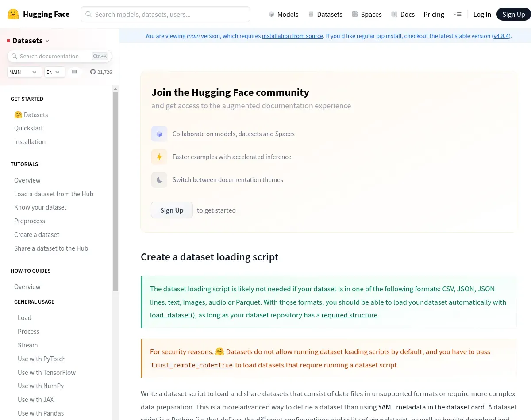Screen dimensions: 531x420
Task: Click the moon icon for documentation themes
Action: click(159, 180)
